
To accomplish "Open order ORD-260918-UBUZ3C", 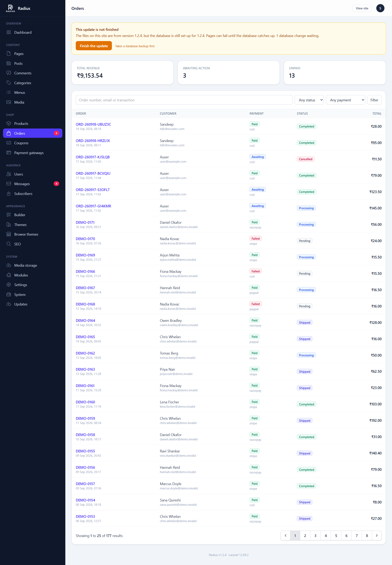I will pyautogui.click(x=93, y=124).
